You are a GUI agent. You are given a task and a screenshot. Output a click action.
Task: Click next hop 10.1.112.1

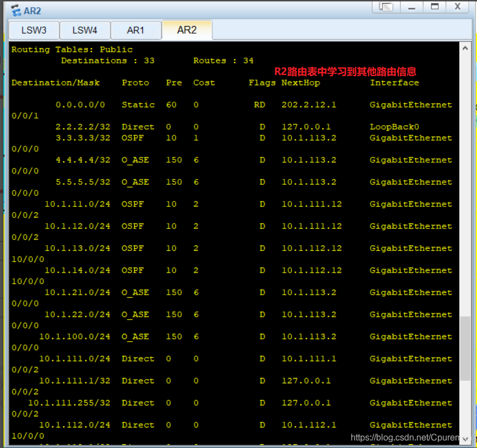point(309,425)
